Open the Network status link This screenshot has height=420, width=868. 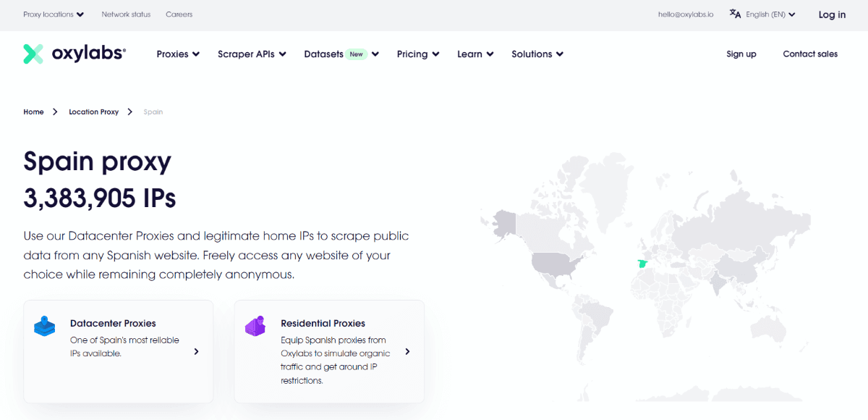tap(126, 14)
